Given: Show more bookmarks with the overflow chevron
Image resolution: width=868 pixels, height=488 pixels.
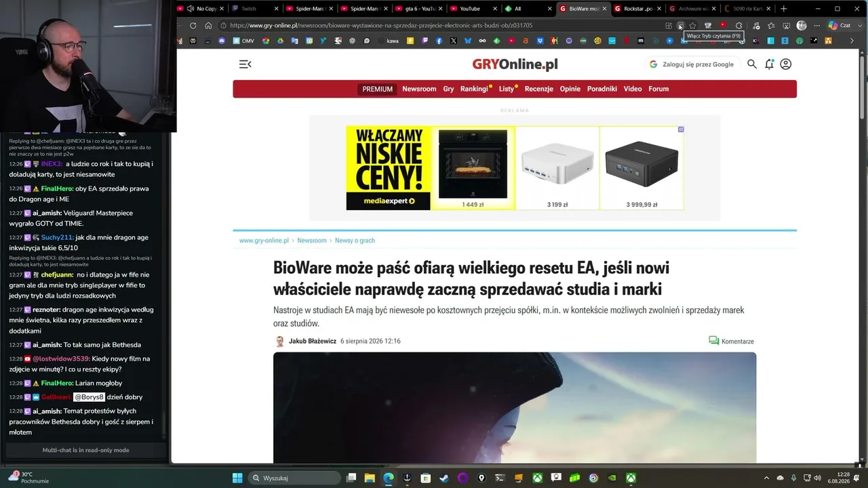Looking at the screenshot, I should 852,41.
